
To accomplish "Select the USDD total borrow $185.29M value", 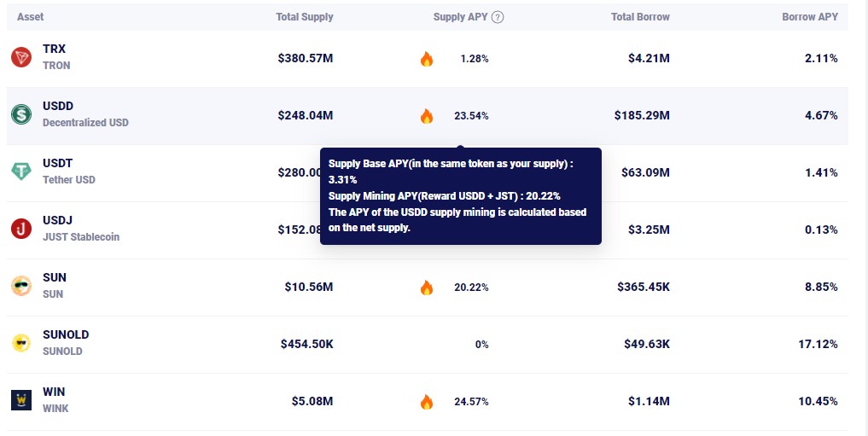I will [x=641, y=115].
